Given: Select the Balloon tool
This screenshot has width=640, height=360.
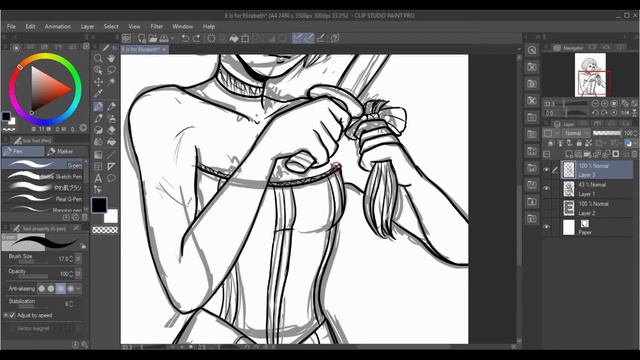Looking at the screenshot, I should tap(111, 178).
